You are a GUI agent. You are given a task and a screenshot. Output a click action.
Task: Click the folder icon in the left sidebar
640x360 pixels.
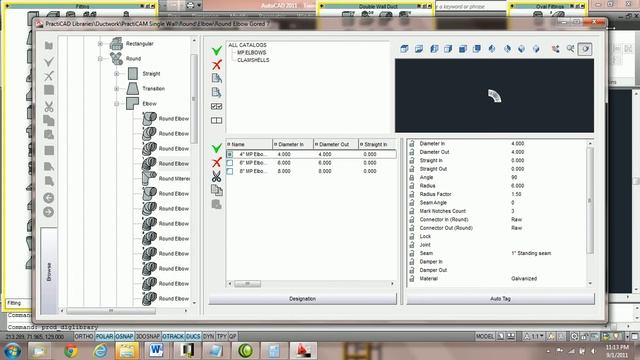coord(49,45)
